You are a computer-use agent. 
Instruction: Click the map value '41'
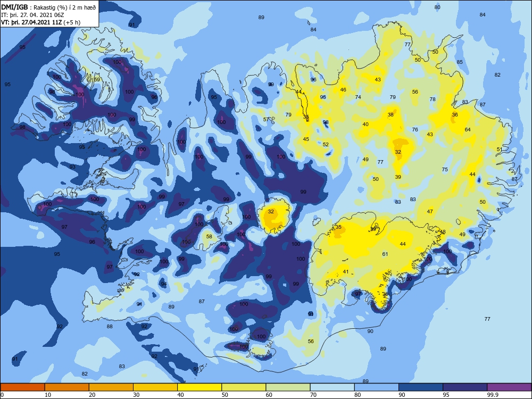346,272
